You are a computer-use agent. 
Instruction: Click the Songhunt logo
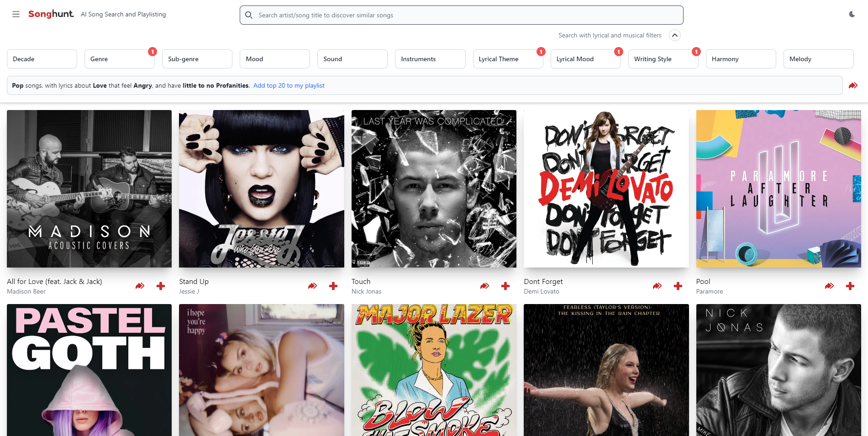pyautogui.click(x=51, y=14)
